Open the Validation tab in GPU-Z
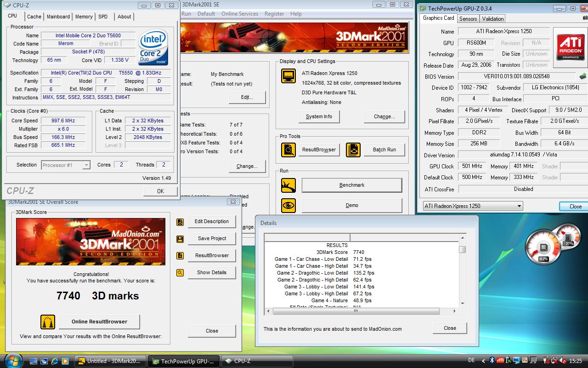 (x=493, y=19)
